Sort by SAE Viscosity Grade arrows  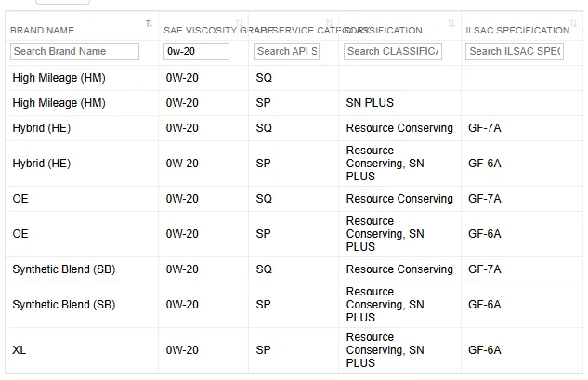pos(239,23)
